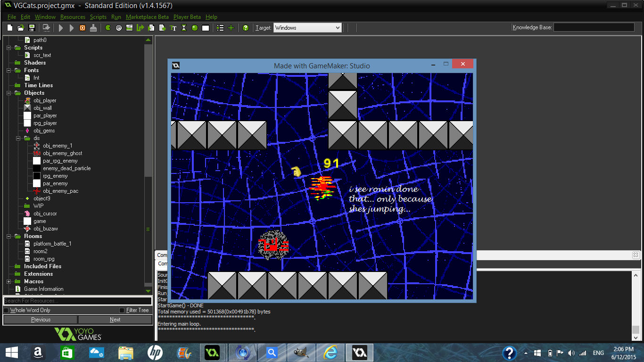Click the Clean build broom icon

click(93, 28)
